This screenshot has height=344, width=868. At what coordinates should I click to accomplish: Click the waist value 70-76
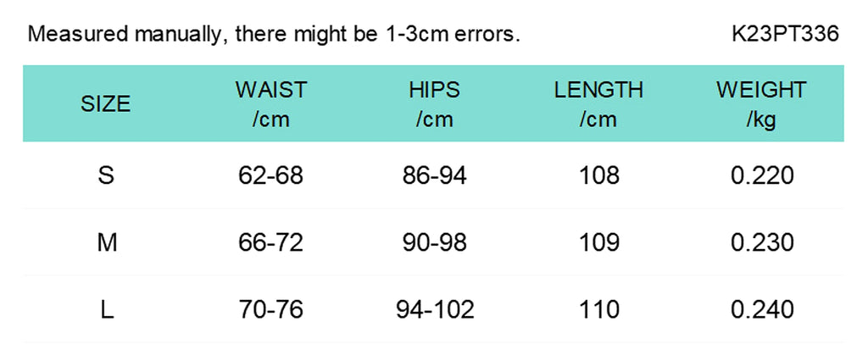click(271, 310)
